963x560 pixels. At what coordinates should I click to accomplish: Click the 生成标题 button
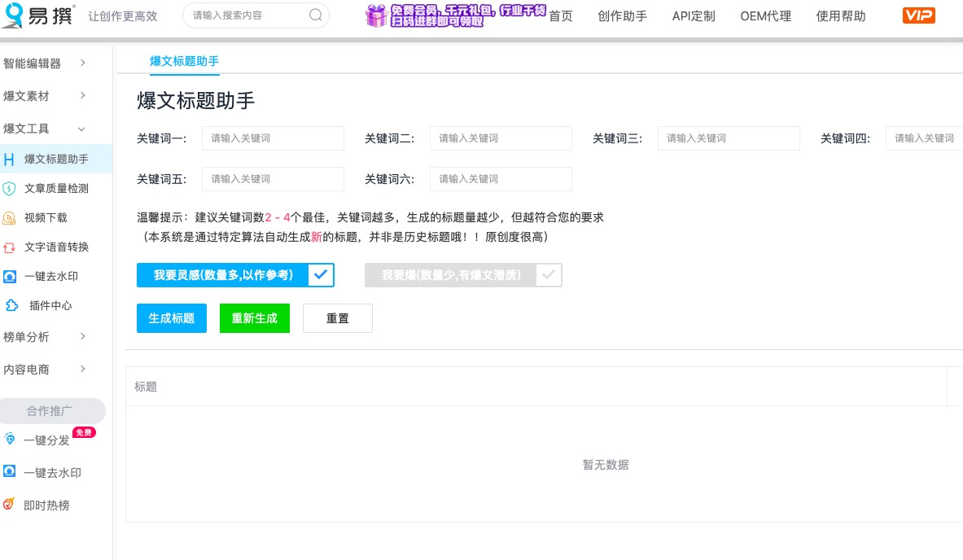(x=171, y=318)
